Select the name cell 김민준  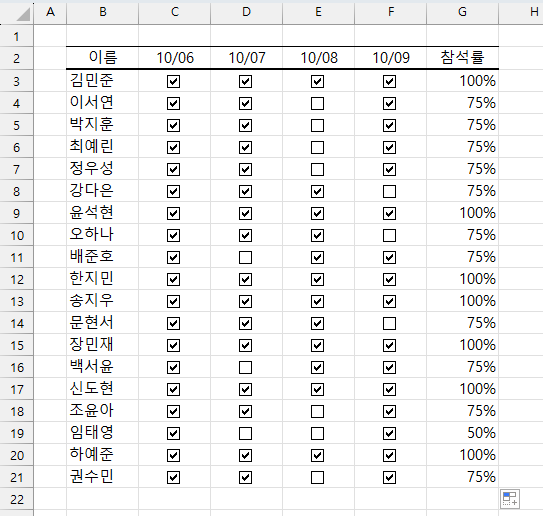point(103,81)
